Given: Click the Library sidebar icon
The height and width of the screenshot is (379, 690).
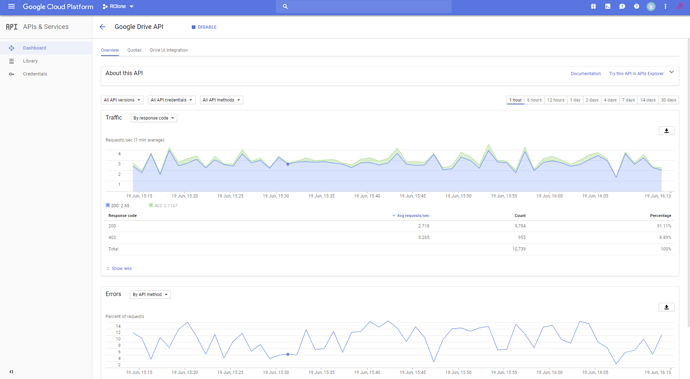Looking at the screenshot, I should (11, 61).
